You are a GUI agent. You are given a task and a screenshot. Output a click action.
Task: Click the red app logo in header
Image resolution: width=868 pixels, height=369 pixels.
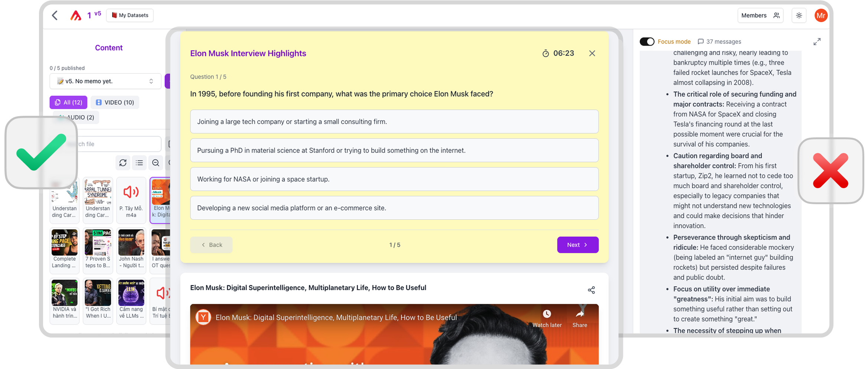pos(76,15)
